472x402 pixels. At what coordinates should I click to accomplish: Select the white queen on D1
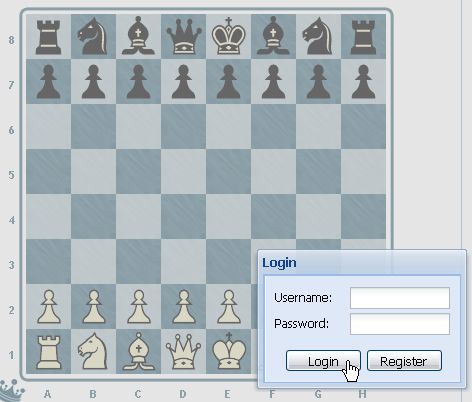183,352
